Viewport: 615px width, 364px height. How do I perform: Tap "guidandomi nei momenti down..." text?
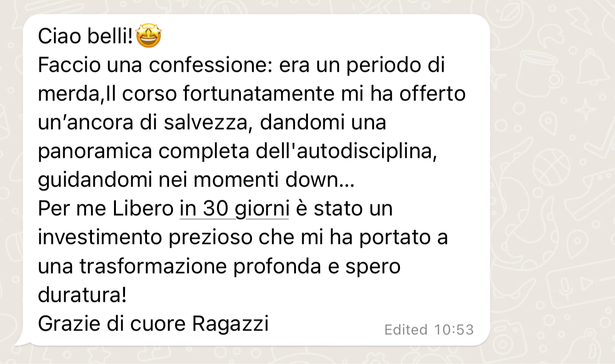point(196,181)
